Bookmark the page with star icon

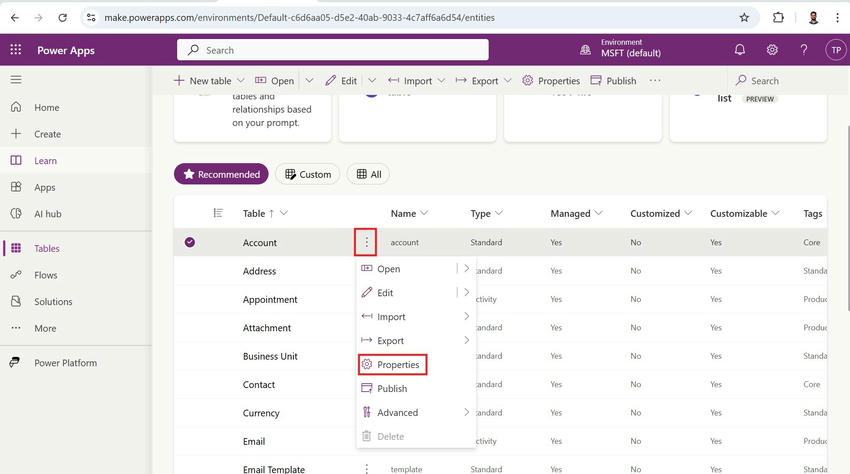(744, 17)
